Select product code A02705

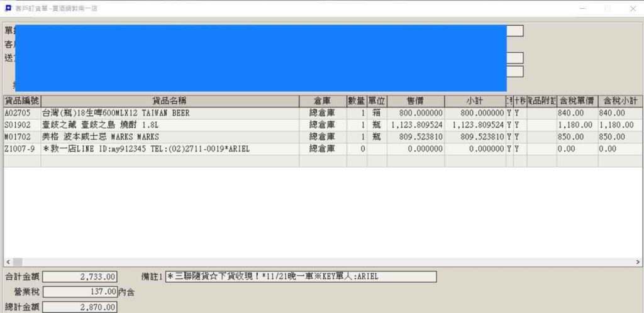pos(22,113)
